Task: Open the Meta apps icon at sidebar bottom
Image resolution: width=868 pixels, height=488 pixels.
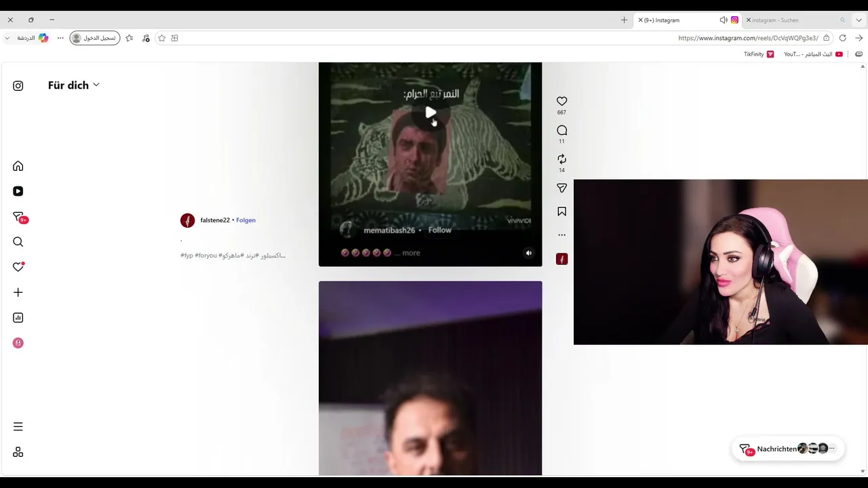Action: coord(18,452)
